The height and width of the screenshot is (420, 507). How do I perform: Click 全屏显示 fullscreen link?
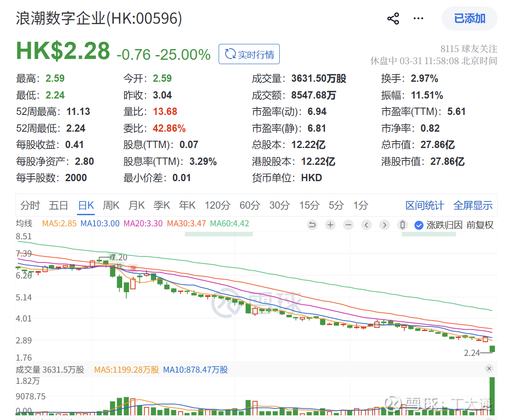(473, 205)
